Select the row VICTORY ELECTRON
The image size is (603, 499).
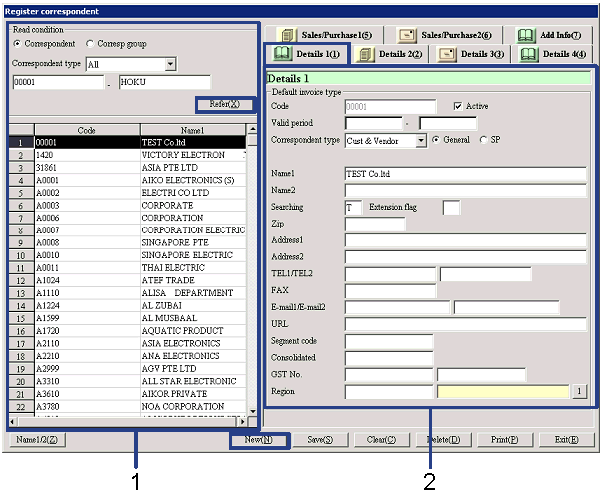[x=127, y=155]
